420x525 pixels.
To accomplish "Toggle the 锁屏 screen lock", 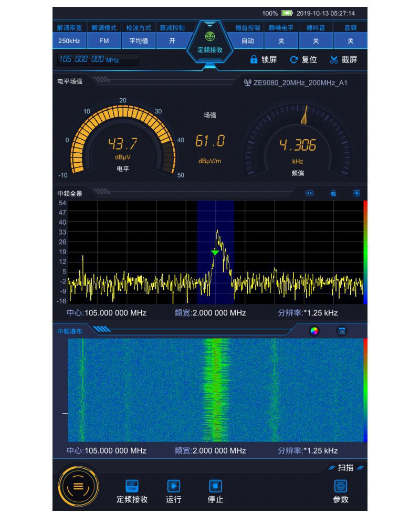I will (263, 60).
